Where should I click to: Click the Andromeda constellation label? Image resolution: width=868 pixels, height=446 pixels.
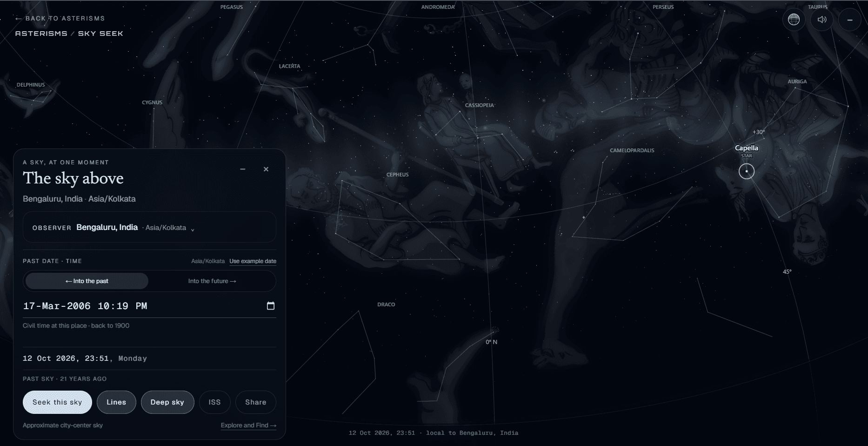pyautogui.click(x=438, y=7)
